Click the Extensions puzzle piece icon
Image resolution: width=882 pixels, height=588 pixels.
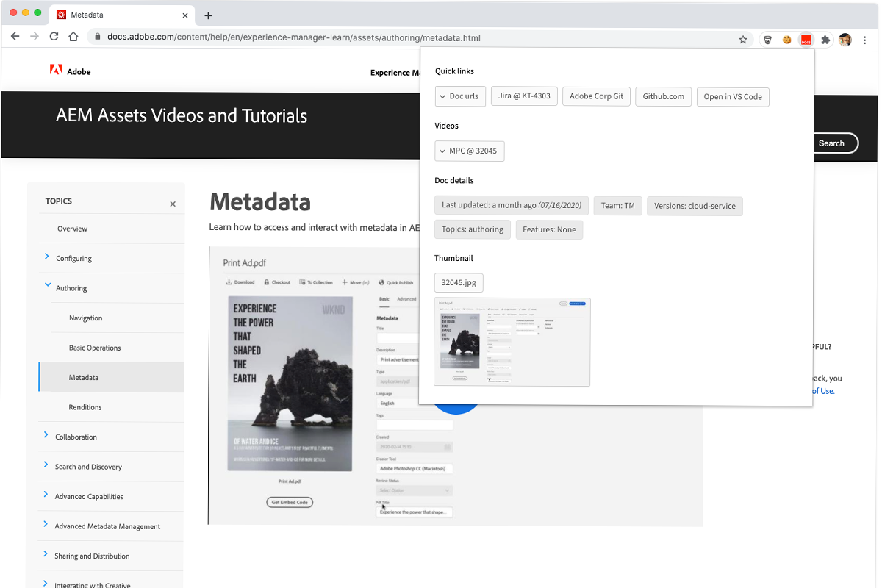pyautogui.click(x=825, y=40)
